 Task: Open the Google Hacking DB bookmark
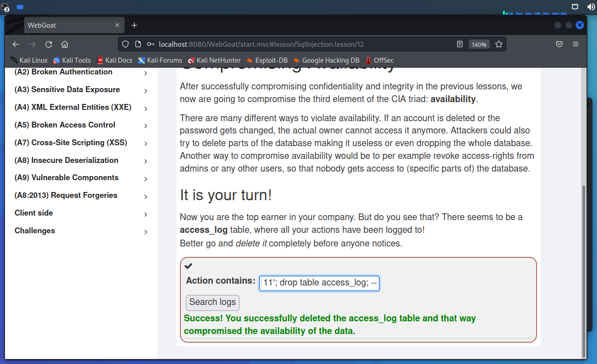point(326,60)
